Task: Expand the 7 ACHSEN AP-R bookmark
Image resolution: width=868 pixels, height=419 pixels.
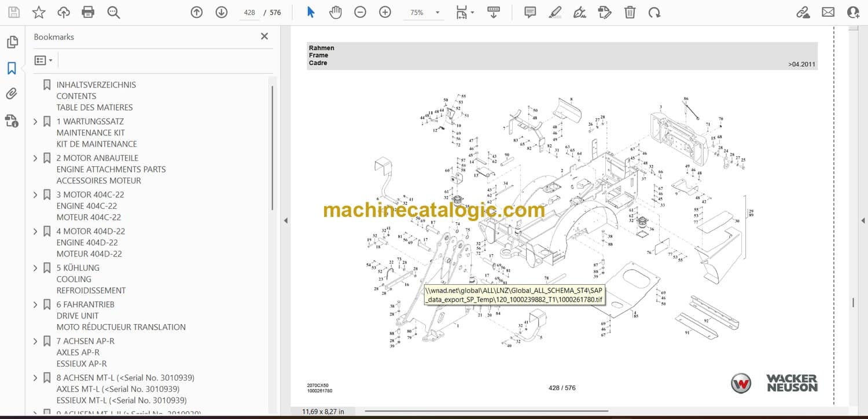Action: 35,341
